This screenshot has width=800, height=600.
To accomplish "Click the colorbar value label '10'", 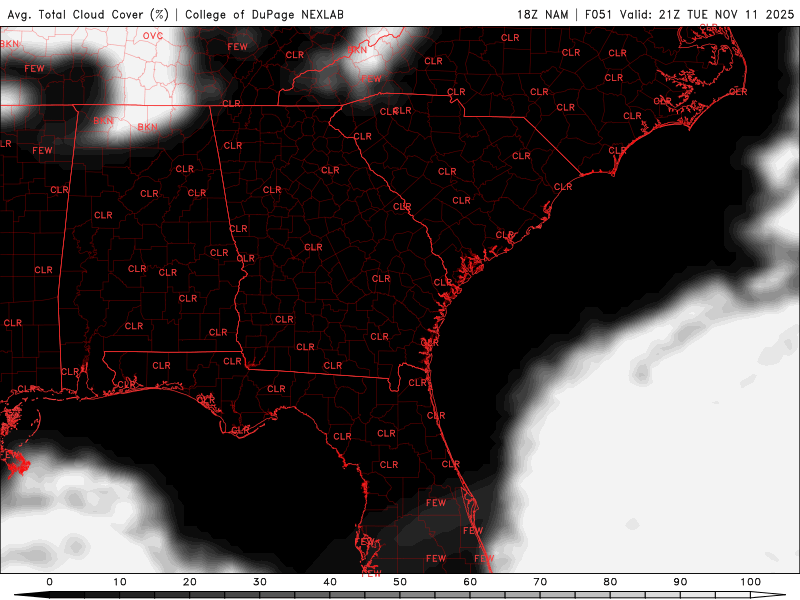I will point(119,582).
